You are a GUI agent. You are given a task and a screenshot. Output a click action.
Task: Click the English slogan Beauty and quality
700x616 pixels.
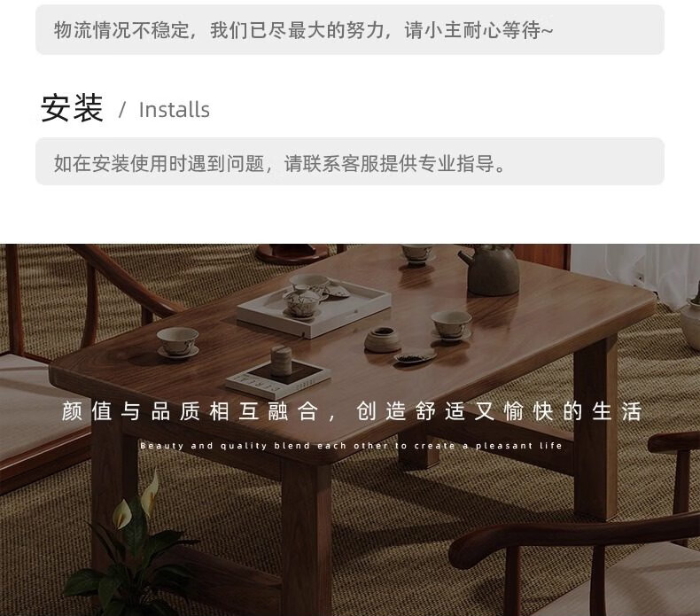tap(351, 445)
